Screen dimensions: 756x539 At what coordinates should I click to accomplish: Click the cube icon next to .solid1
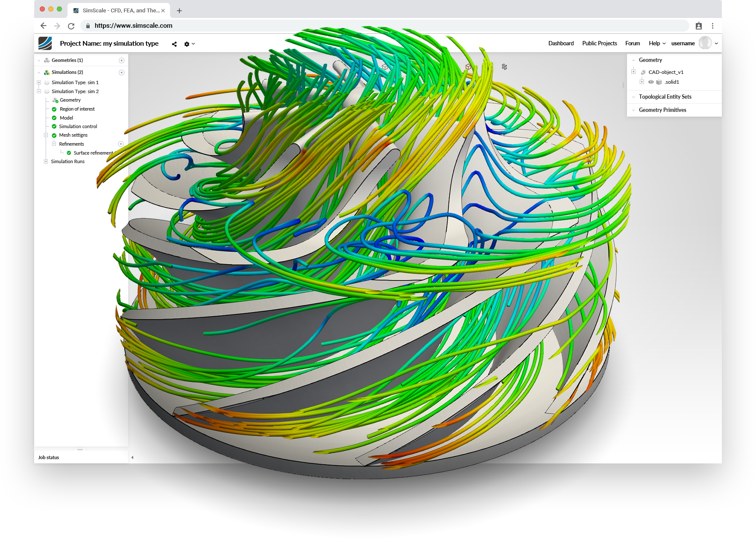coord(659,82)
